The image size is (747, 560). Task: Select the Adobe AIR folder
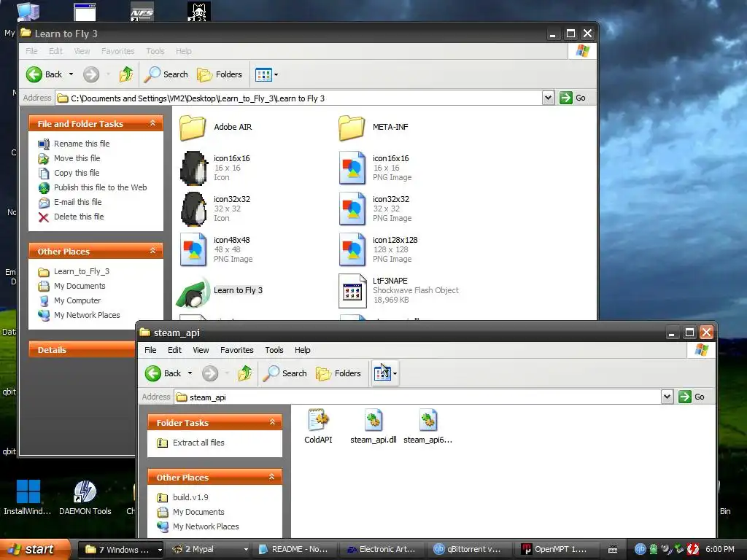click(215, 127)
